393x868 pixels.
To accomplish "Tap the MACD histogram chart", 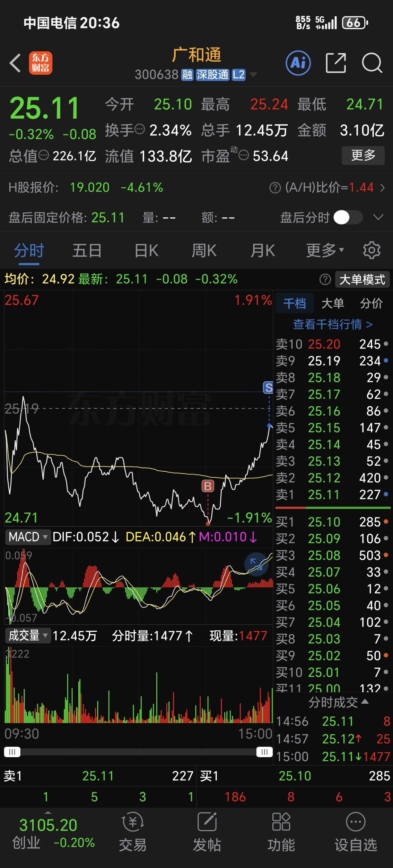I will (138, 586).
